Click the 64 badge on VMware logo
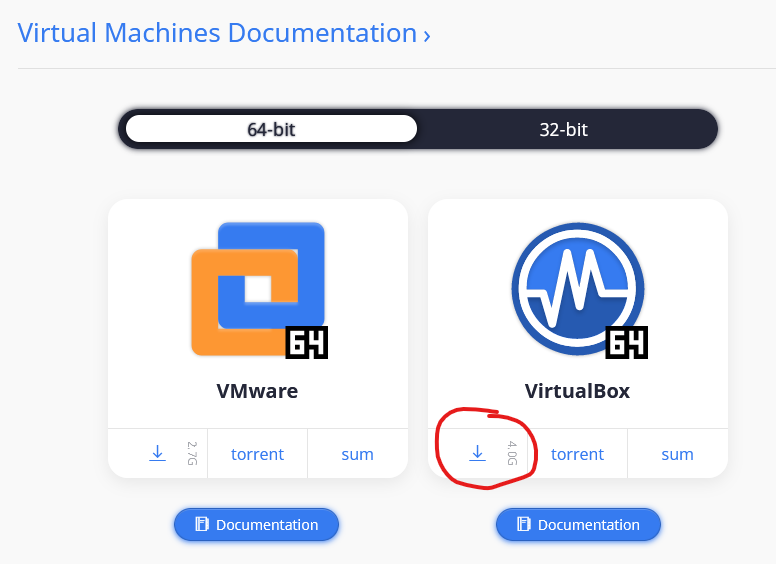The height and width of the screenshot is (564, 776). point(307,342)
